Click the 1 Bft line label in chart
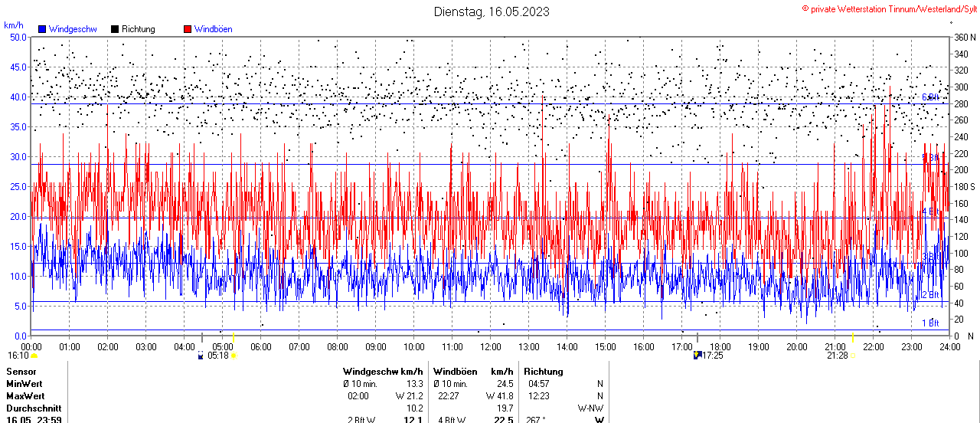This screenshot has height=423, width=980. pos(930,323)
